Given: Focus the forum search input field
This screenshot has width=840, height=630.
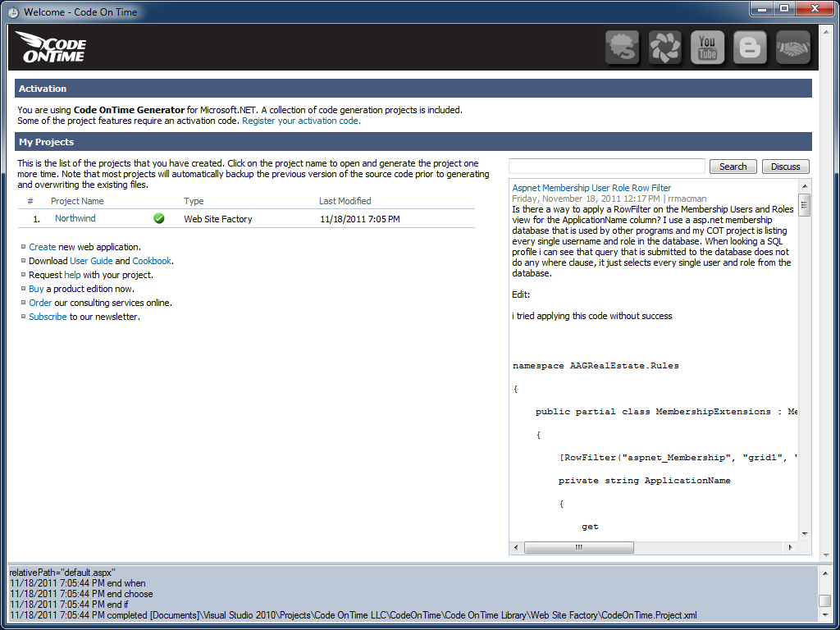Looking at the screenshot, I should tap(606, 166).
